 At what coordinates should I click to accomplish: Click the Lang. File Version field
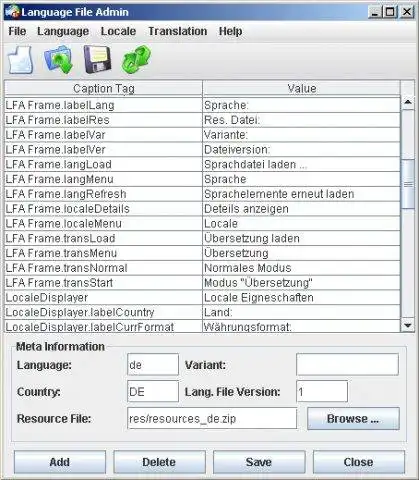[322, 391]
